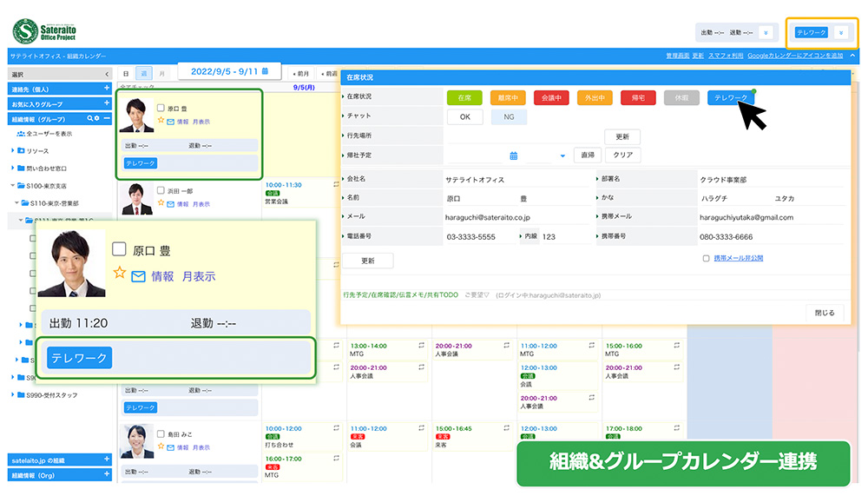The height and width of the screenshot is (496, 868).
Task: Open the date picker icon in 帰社予定 row
Action: click(x=513, y=155)
